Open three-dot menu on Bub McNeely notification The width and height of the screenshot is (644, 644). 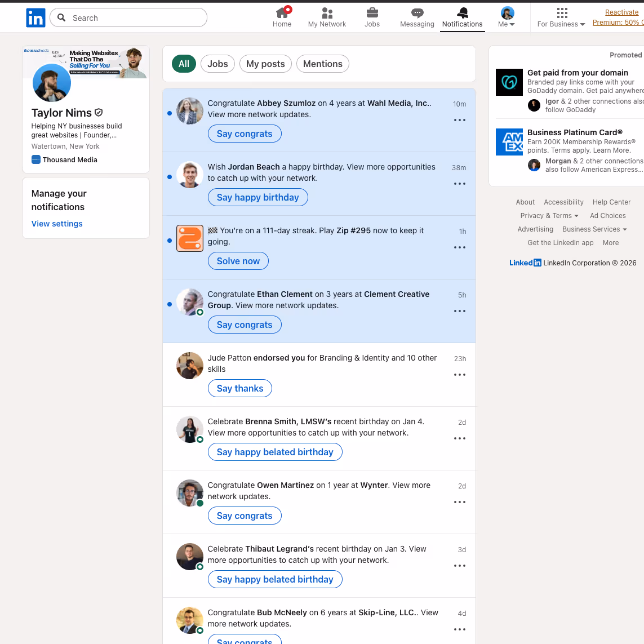(x=460, y=629)
